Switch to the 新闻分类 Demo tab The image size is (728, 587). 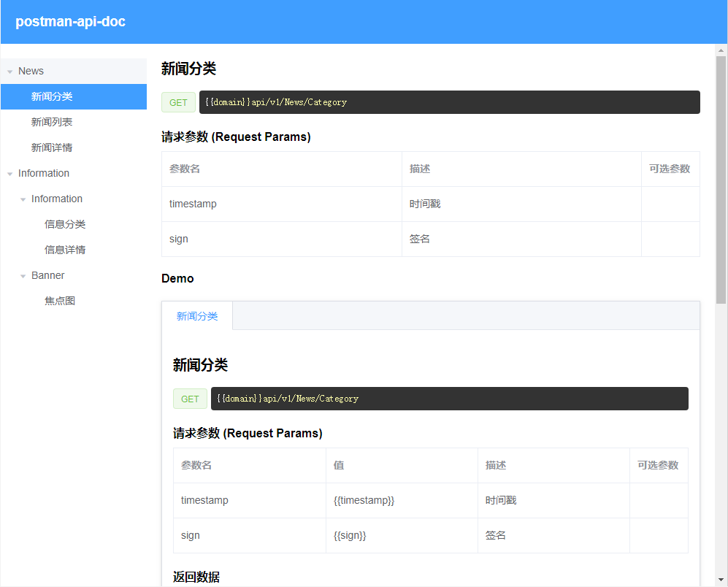(x=197, y=315)
